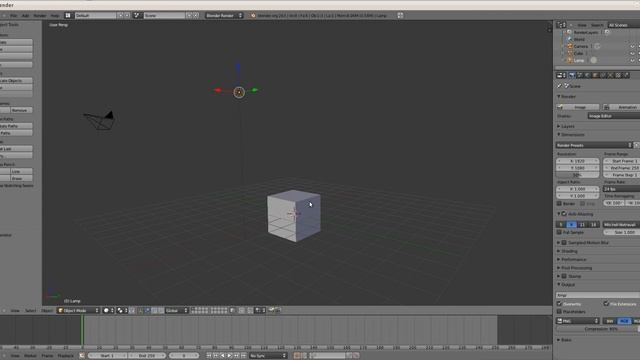Open the Render Presets dropdown
Image resolution: width=640 pixels, height=360 pixels.
coord(594,145)
